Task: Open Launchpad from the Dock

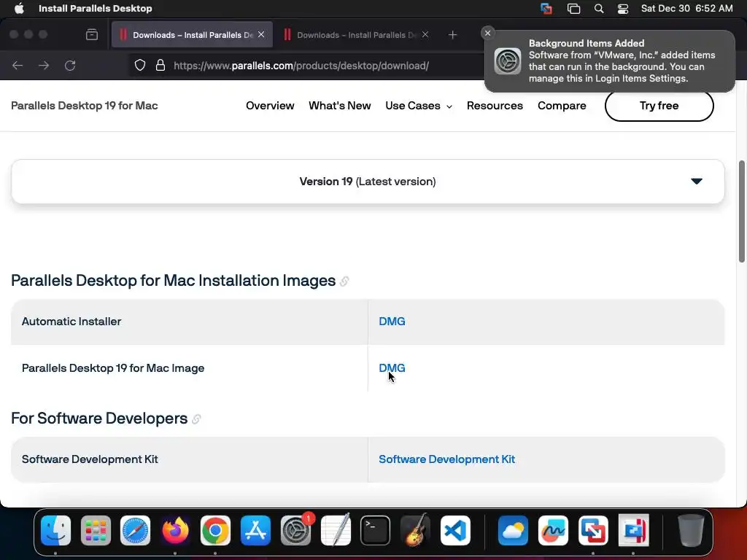Action: coord(96,531)
